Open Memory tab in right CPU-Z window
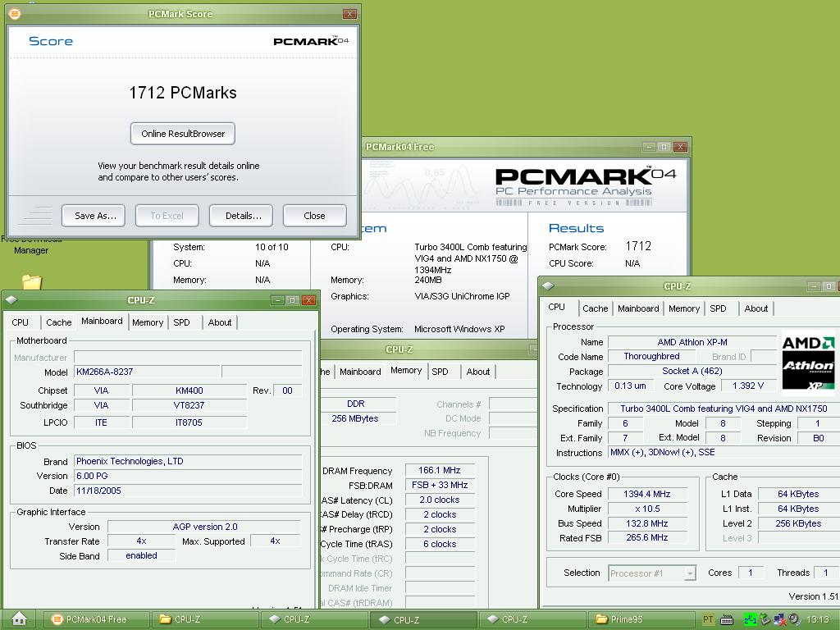This screenshot has height=630, width=840. [684, 308]
